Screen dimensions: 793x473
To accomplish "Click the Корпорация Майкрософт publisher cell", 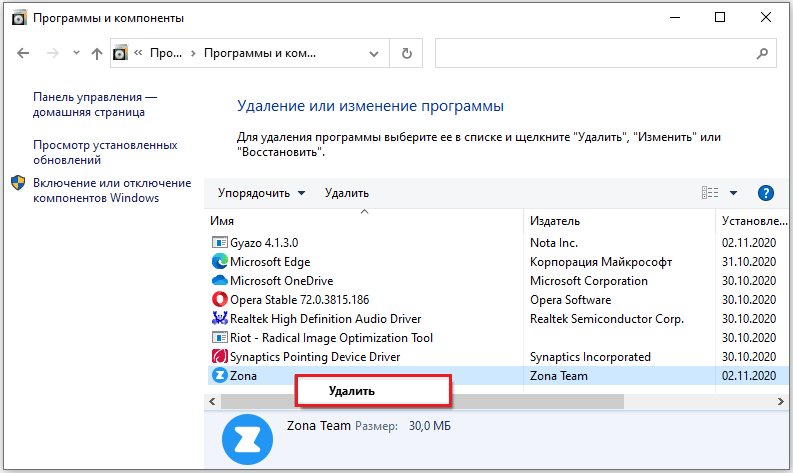I will (x=601, y=262).
